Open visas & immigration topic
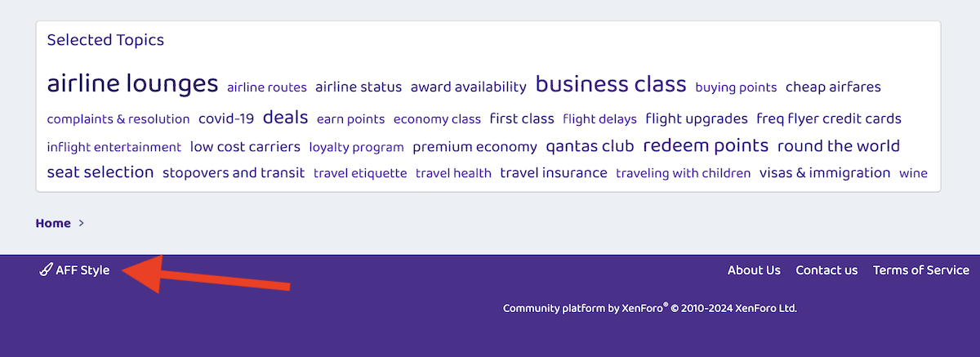This screenshot has width=980, height=357. 825,173
